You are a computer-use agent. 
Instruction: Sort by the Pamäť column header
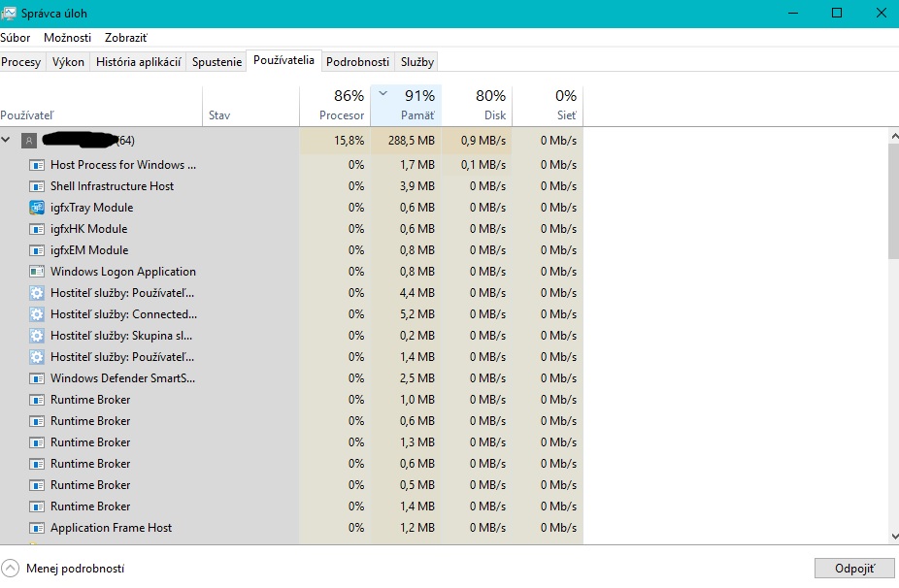point(406,105)
